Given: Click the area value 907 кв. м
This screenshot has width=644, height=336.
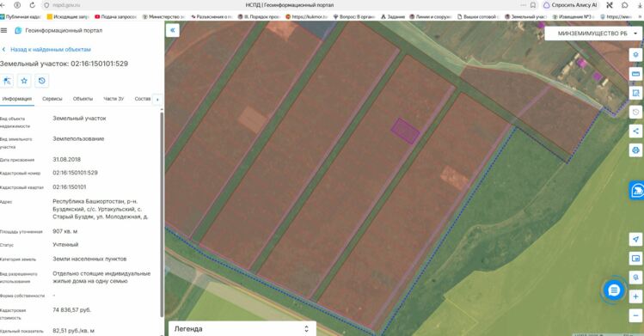Looking at the screenshot, I should 64,231.
